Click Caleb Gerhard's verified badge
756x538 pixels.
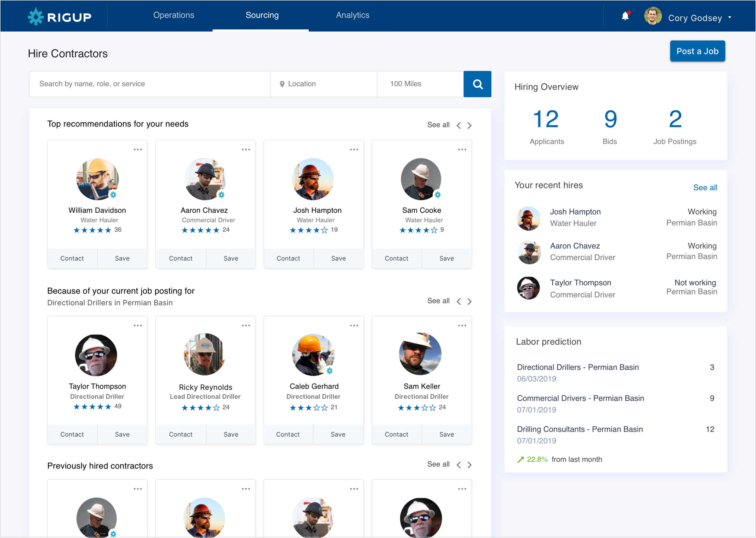tap(329, 371)
